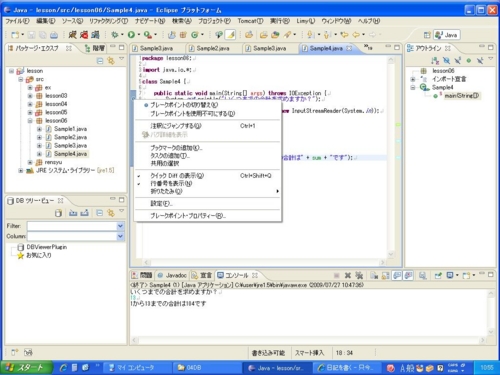The width and height of the screenshot is (500, 375).
Task: Toggle 'クイック Diff の表示' checked menu item
Action: [207, 176]
